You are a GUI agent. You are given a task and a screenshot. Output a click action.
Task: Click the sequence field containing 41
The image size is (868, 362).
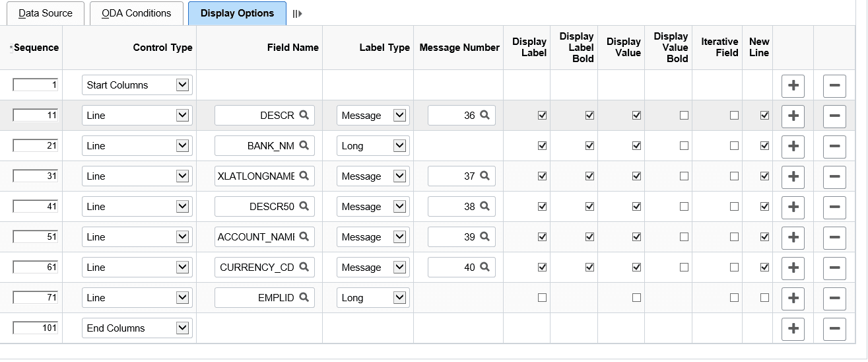pyautogui.click(x=36, y=207)
